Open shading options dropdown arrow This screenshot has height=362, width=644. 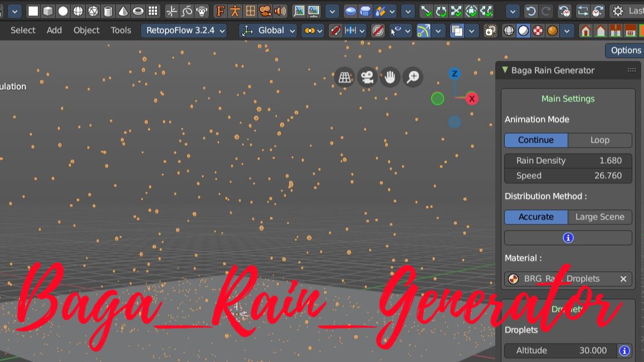click(x=567, y=31)
